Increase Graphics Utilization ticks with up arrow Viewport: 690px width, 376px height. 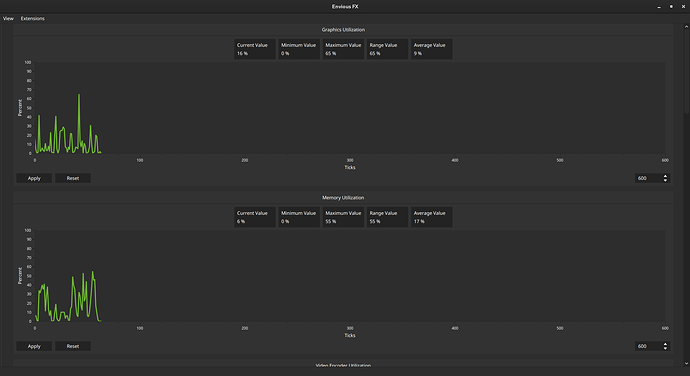(665, 176)
